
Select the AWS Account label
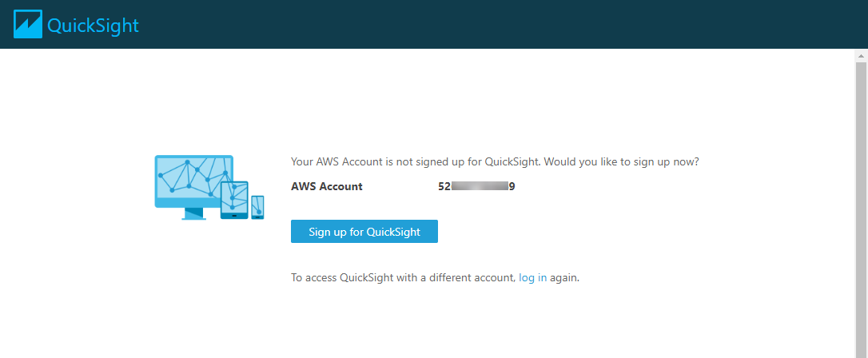coord(327,186)
